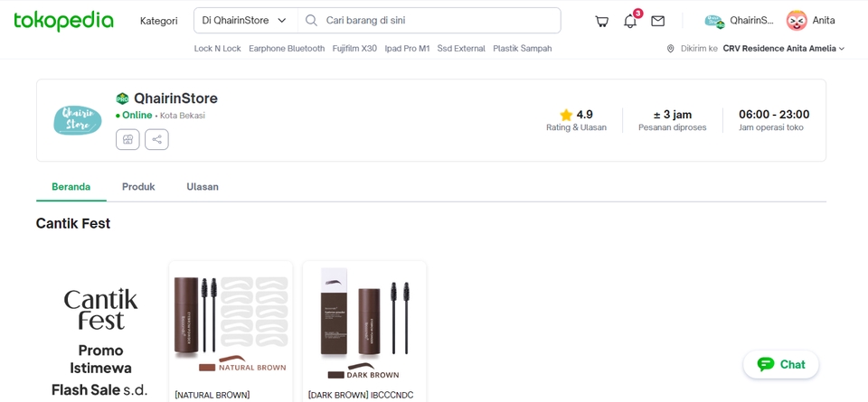Click the search magnifier icon

[x=311, y=21]
